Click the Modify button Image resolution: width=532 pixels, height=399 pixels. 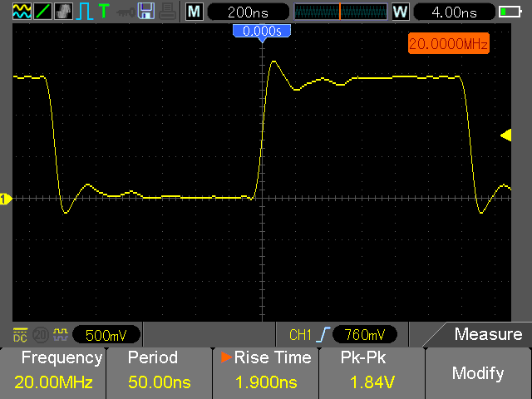pos(479,373)
